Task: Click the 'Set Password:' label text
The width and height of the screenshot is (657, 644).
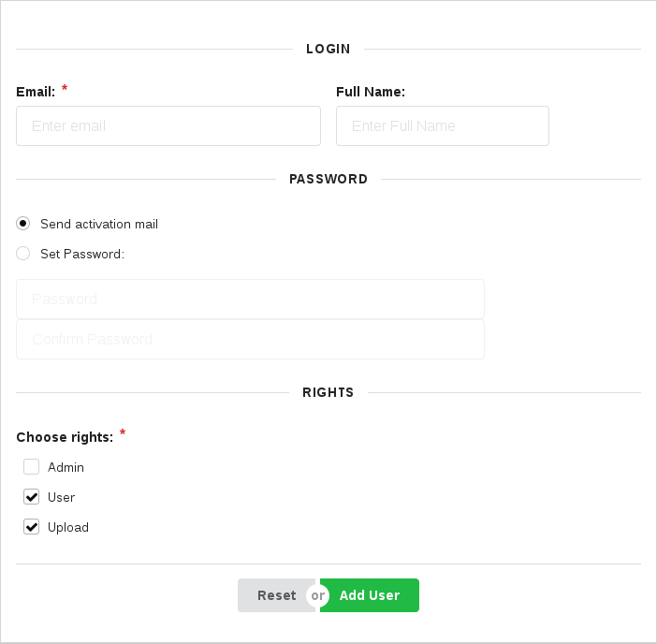Action: (x=82, y=254)
